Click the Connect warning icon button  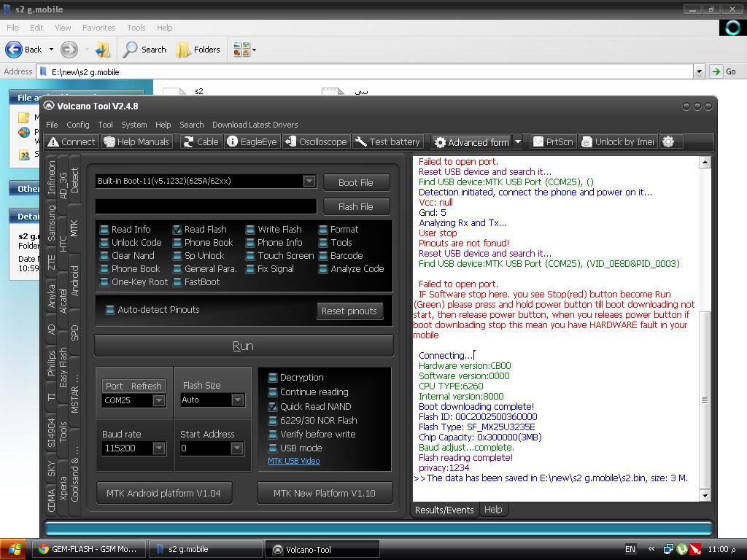[x=71, y=142]
